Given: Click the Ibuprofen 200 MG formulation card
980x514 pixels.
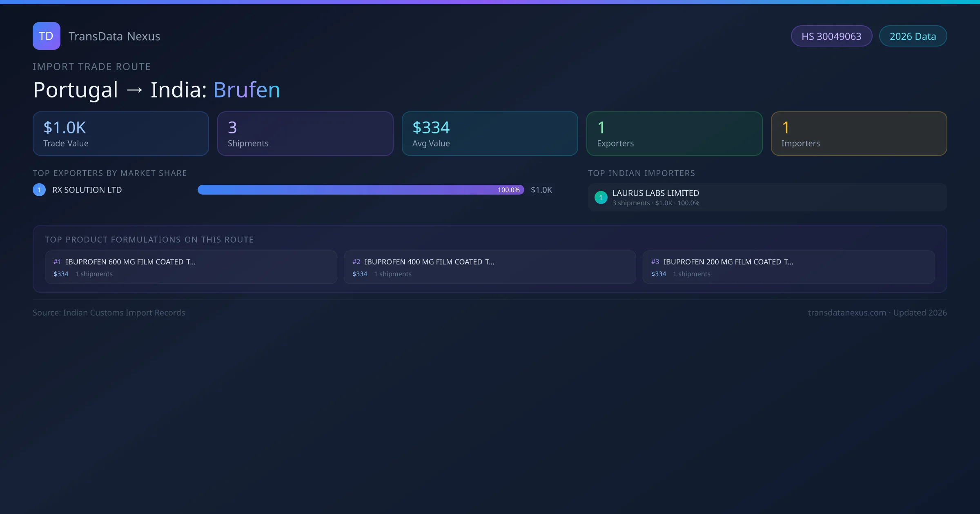Looking at the screenshot, I should point(788,267).
